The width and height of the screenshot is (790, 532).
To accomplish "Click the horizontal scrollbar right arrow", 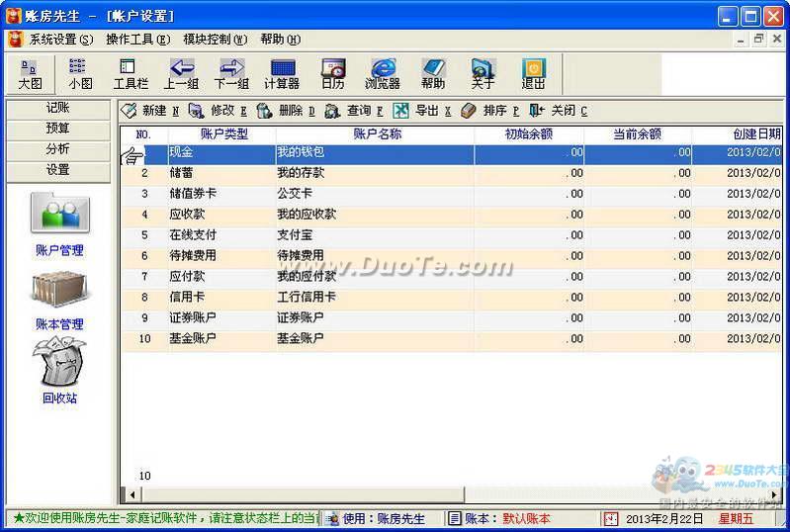I will (775, 494).
